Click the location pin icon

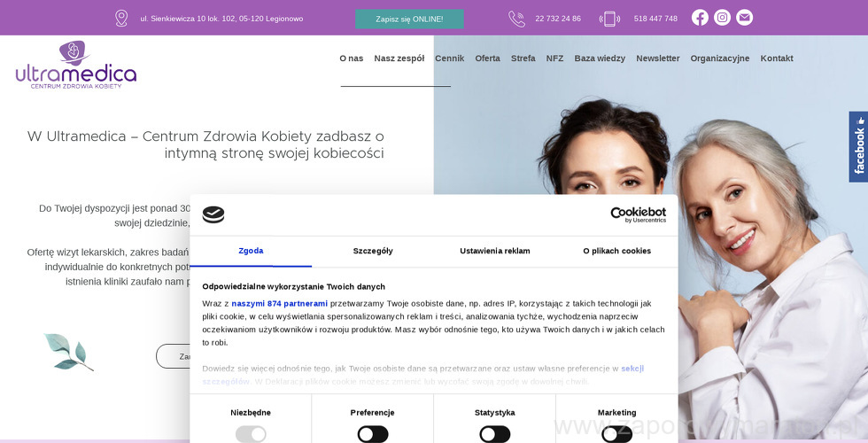coord(121,19)
